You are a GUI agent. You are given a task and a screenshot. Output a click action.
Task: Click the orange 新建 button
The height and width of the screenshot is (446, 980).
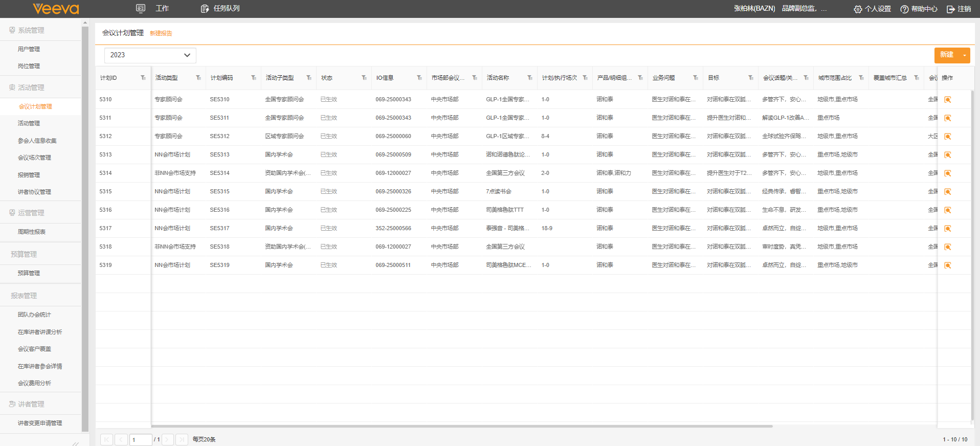(947, 55)
